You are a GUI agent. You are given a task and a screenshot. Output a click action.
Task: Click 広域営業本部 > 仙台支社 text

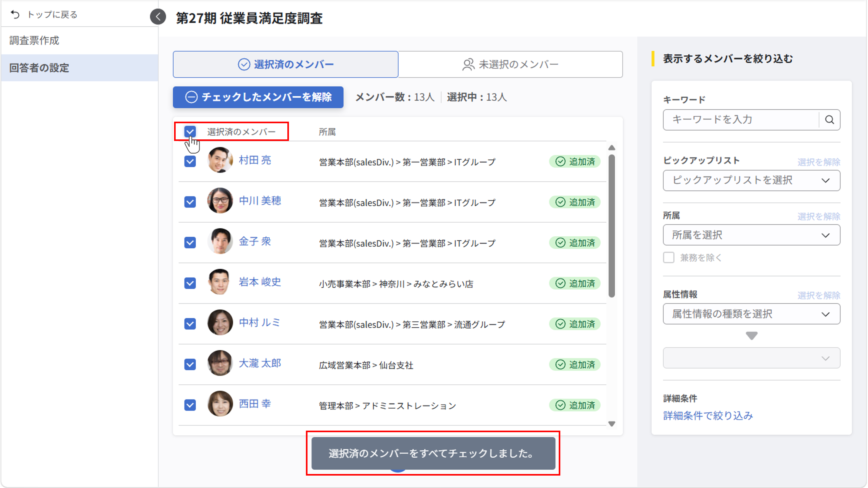(x=366, y=365)
